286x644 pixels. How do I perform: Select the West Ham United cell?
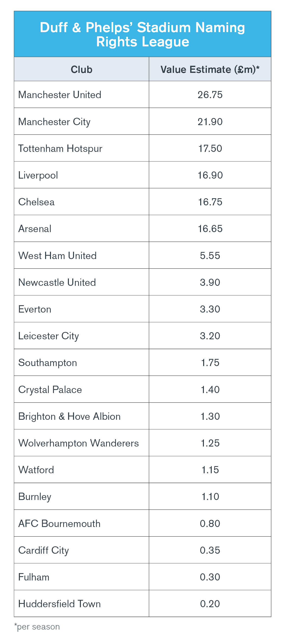point(81,255)
